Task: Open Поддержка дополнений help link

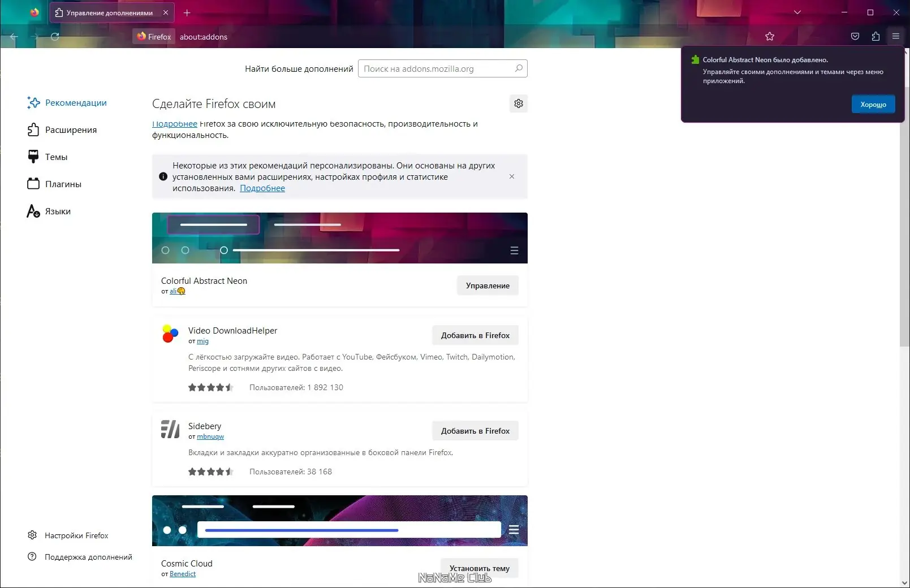Action: [88, 557]
